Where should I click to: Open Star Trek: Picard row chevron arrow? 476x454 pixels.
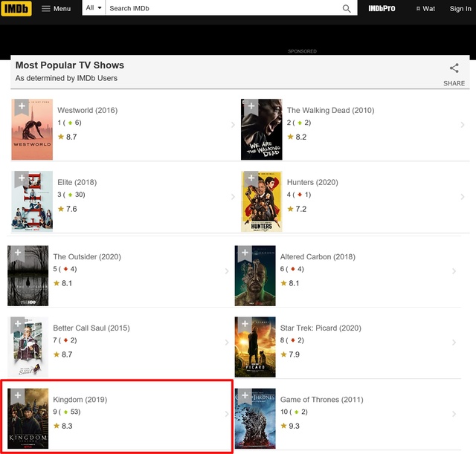click(x=454, y=342)
